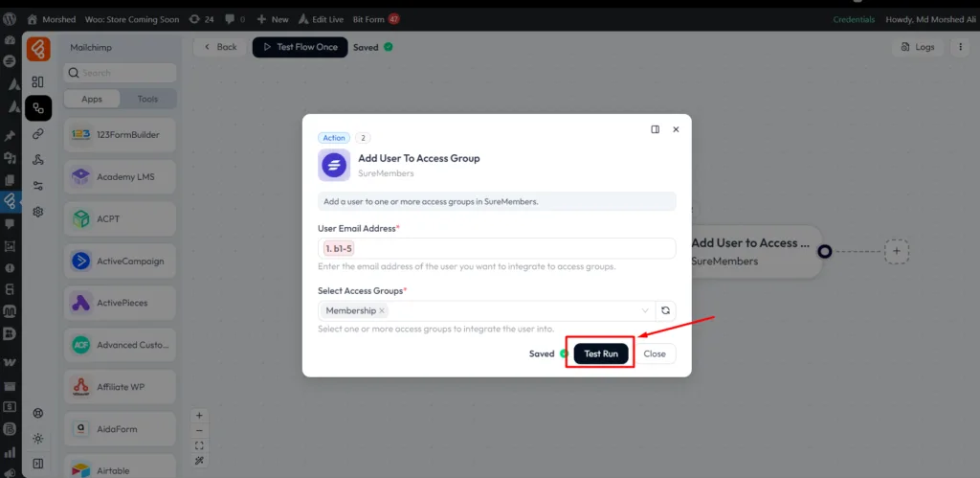The width and height of the screenshot is (980, 478).
Task: Open Comments icon in WordPress sidebar
Action: 10,223
